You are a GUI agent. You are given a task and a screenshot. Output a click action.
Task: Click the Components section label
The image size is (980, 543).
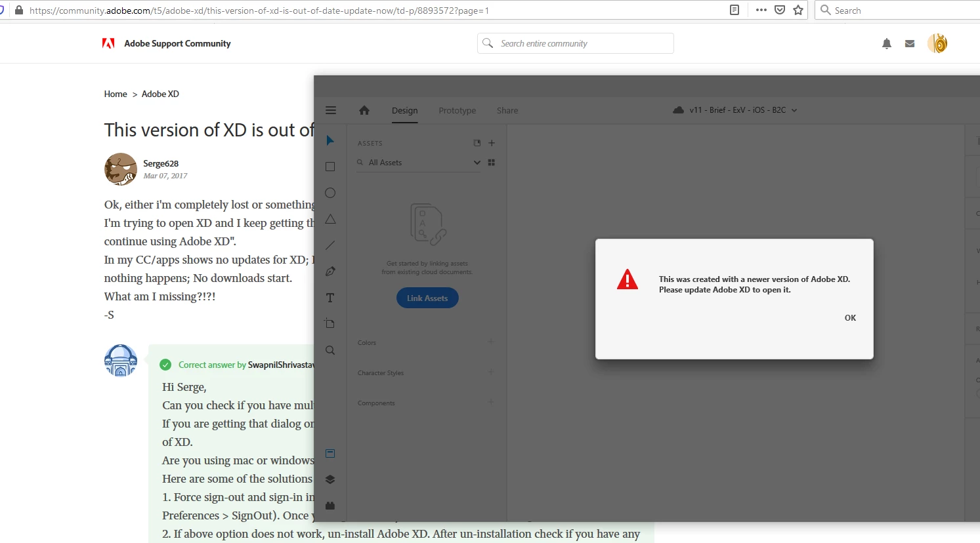(376, 403)
